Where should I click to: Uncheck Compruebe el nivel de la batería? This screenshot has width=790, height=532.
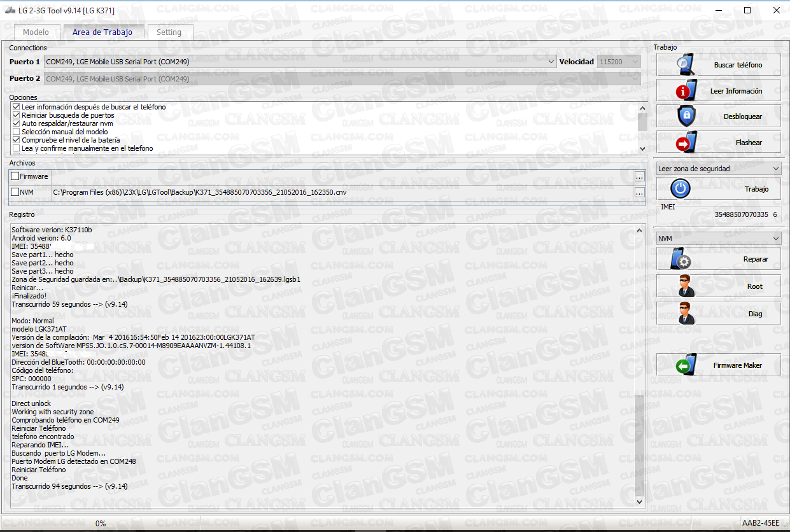(17, 140)
